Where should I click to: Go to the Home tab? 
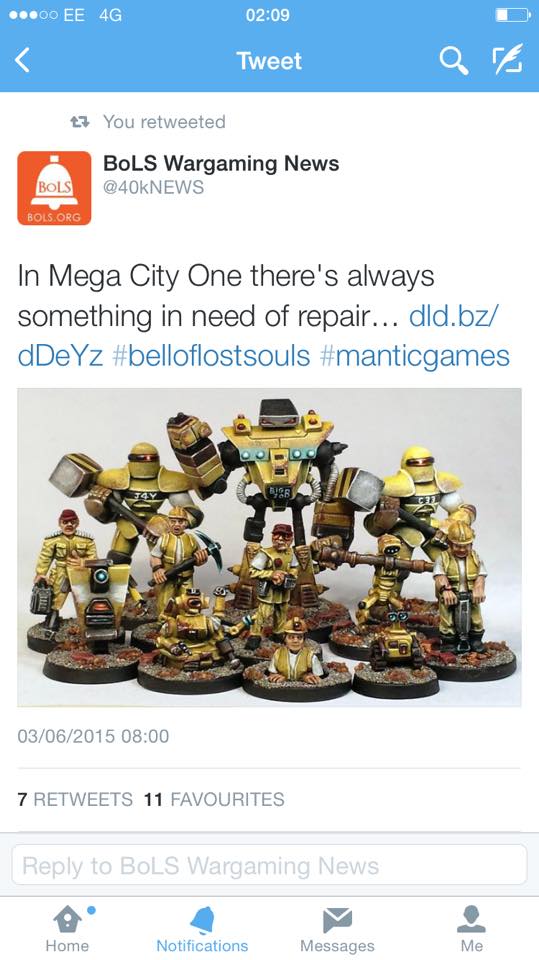pos(67,928)
